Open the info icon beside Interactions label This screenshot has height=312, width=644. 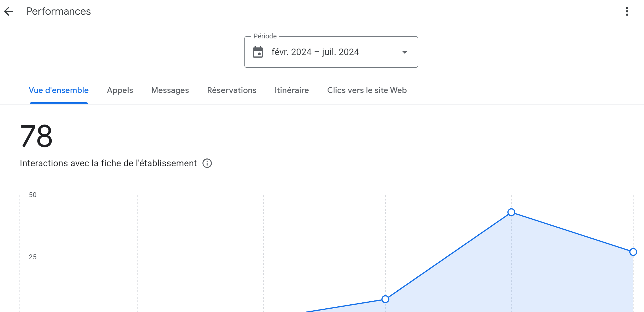click(207, 163)
